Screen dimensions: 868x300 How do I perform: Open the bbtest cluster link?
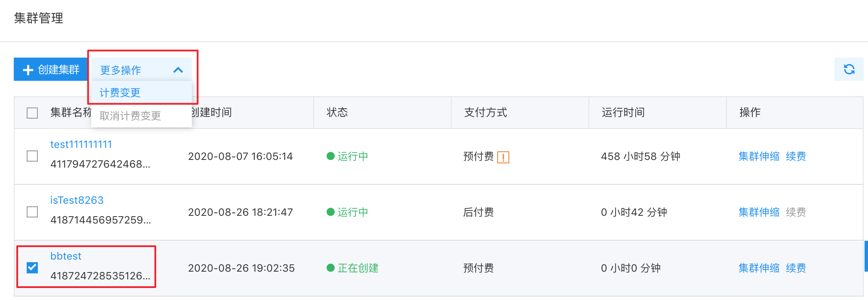[66, 256]
